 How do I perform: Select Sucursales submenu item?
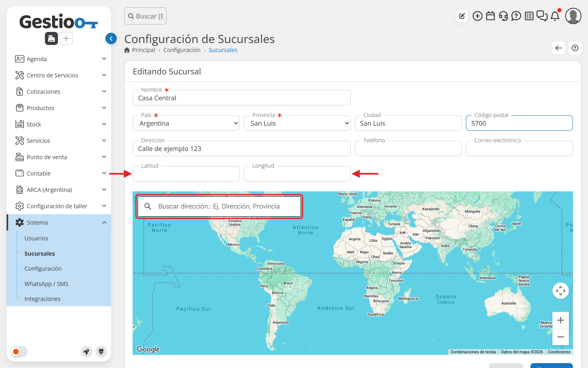40,254
